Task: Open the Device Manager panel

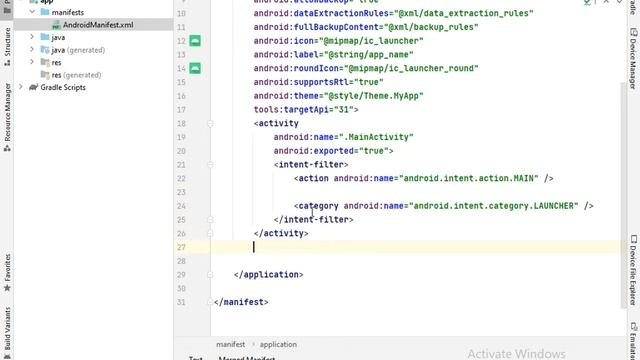Action: point(633,59)
